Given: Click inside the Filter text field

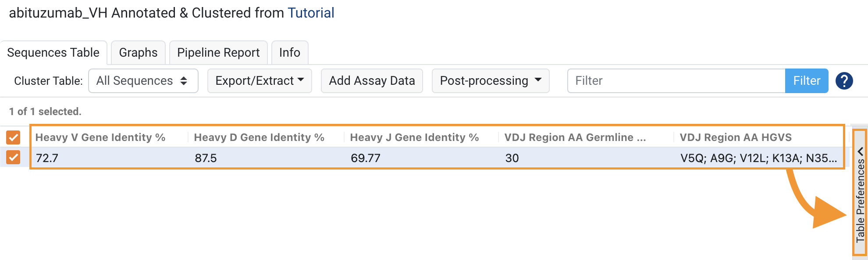Looking at the screenshot, I should (x=675, y=81).
